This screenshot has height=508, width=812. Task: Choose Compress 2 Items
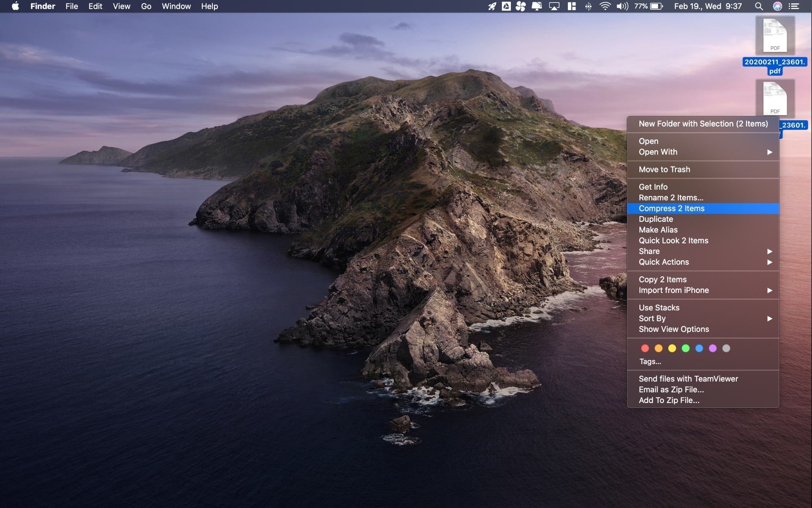coord(703,208)
